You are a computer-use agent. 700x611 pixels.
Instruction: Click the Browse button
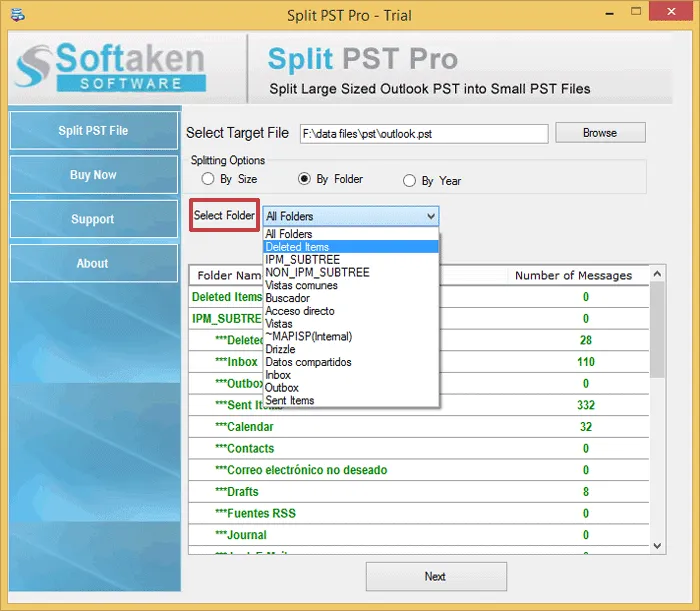tap(600, 133)
